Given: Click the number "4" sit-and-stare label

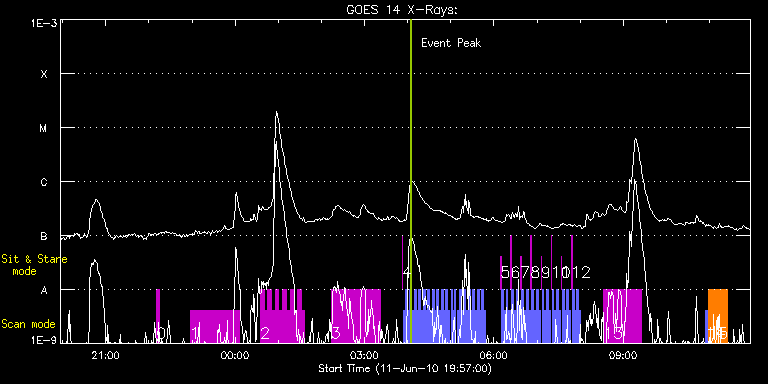Looking at the screenshot, I should pos(406,272).
